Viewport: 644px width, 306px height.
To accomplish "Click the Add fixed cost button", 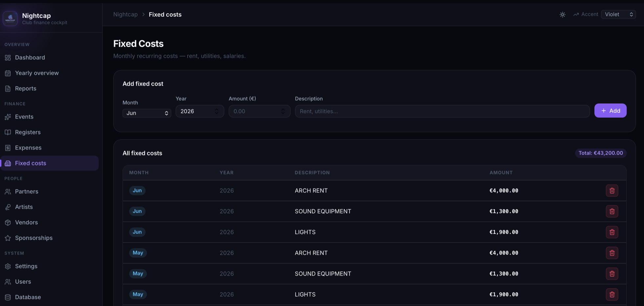I will click(x=610, y=111).
